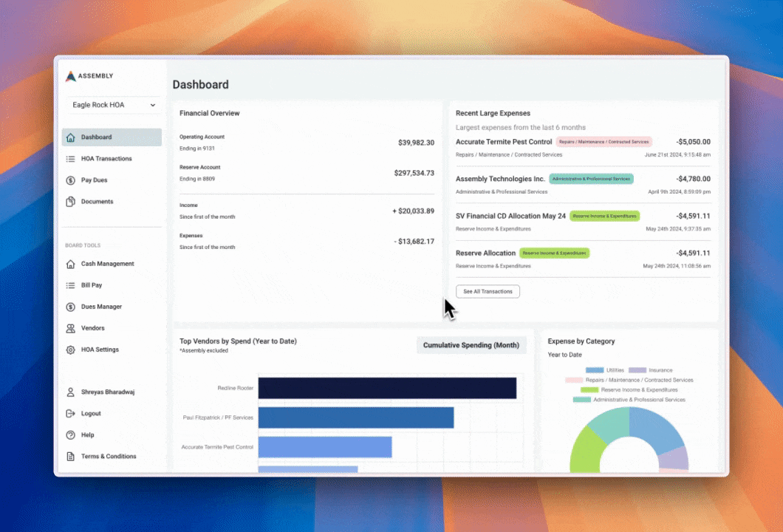This screenshot has height=532, width=783.
Task: Click the Cumulative Spending (Month) button
Action: 471,345
